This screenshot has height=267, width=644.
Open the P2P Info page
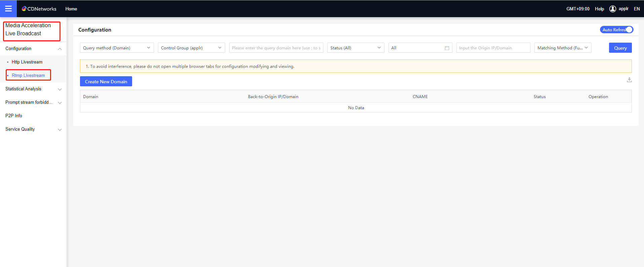(14, 116)
